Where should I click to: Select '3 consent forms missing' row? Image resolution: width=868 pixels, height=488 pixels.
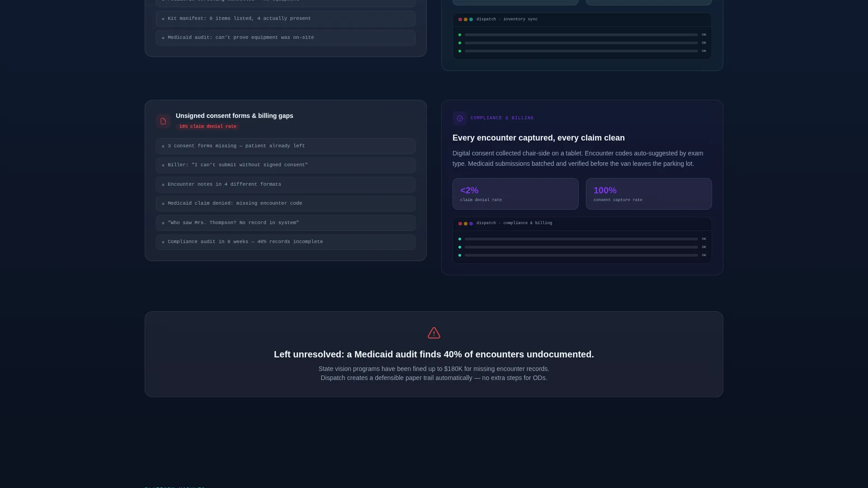pyautogui.click(x=286, y=146)
